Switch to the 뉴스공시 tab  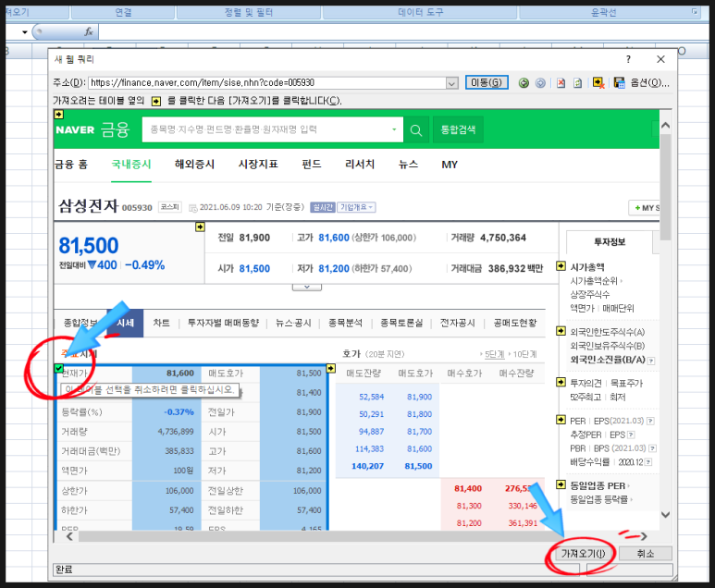coord(293,324)
